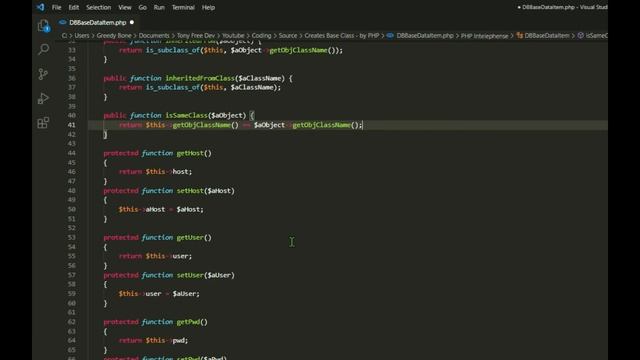Click the Coding breadcrumb segment
The height and width of the screenshot is (360, 640).
pos(261,36)
